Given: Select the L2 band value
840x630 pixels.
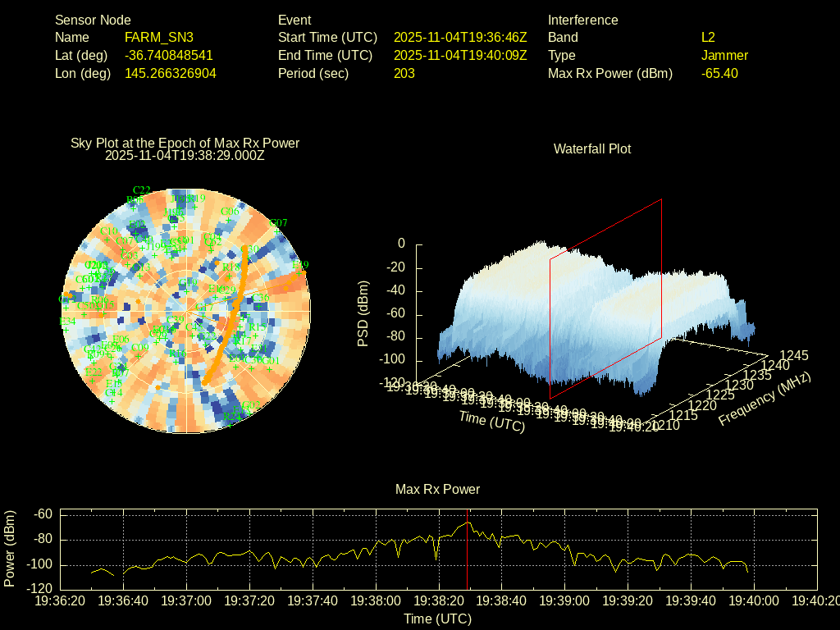Looking at the screenshot, I should (x=708, y=37).
